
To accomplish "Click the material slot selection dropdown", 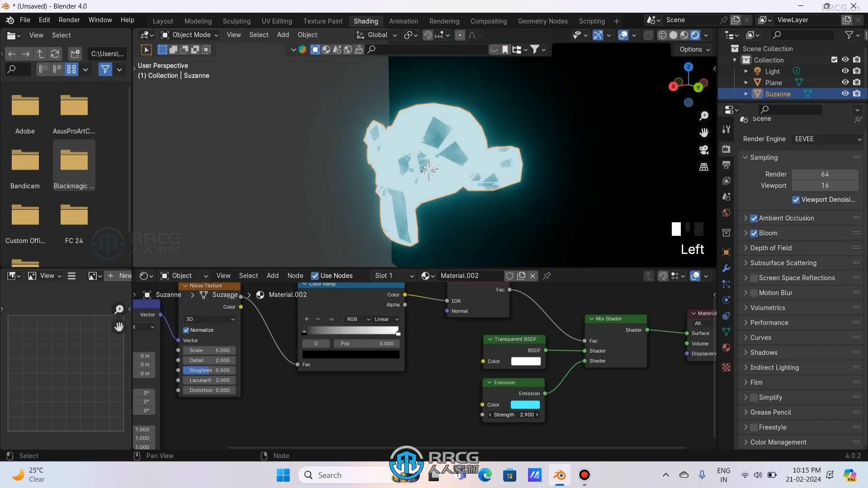I will click(391, 275).
